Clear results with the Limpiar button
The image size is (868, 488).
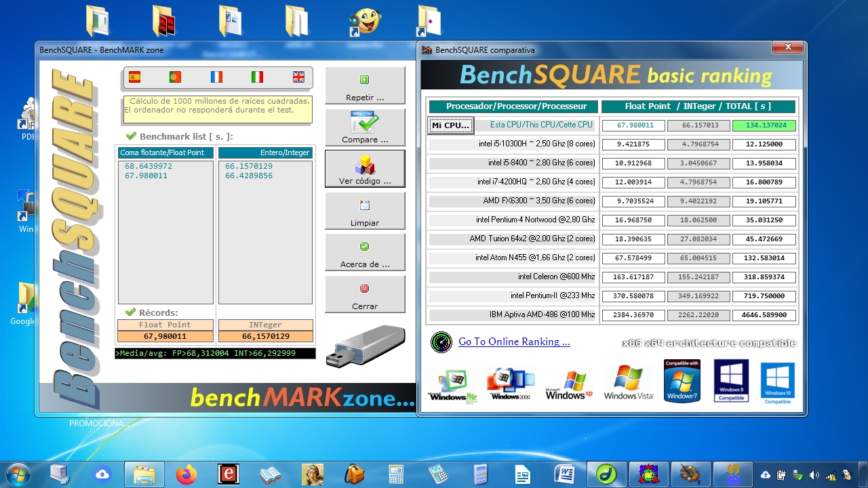365,211
